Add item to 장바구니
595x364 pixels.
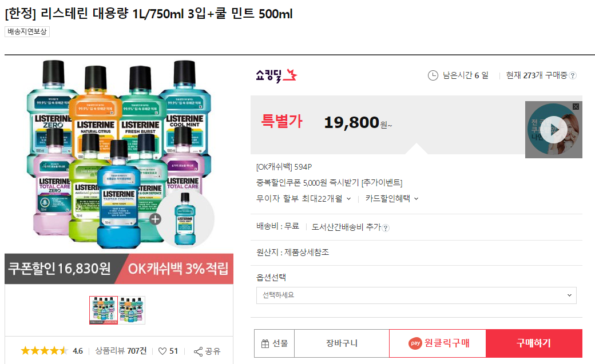[x=342, y=343]
